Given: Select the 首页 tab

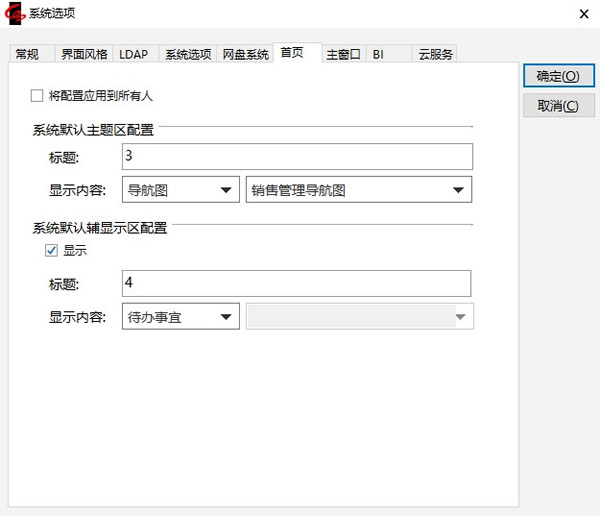Looking at the screenshot, I should (x=293, y=54).
